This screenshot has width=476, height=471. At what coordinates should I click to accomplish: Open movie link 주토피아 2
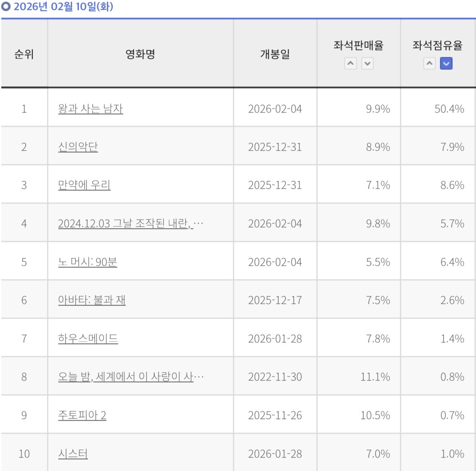click(x=82, y=415)
